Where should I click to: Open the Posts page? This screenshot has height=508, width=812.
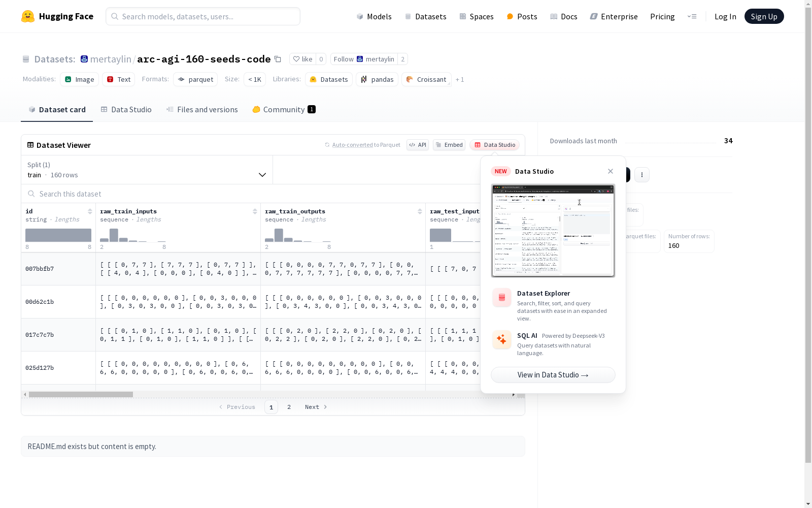click(522, 16)
